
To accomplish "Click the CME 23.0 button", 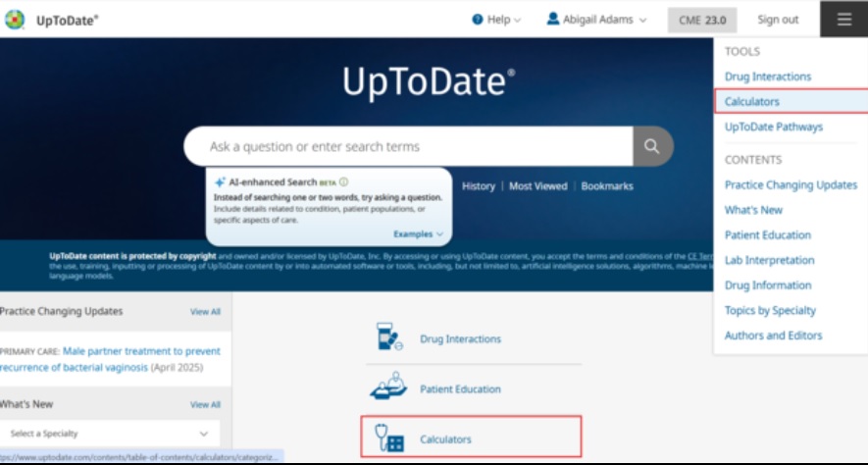I will coord(702,20).
